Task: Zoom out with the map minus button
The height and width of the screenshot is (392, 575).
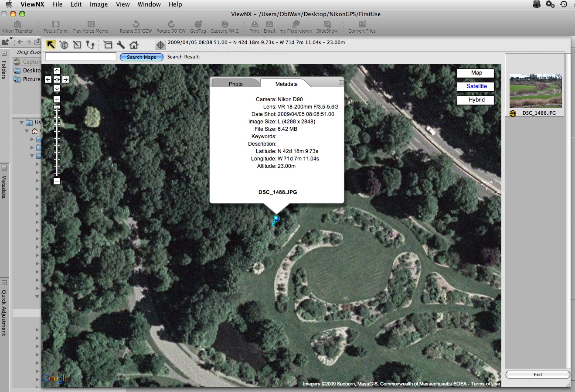Action: [x=57, y=181]
